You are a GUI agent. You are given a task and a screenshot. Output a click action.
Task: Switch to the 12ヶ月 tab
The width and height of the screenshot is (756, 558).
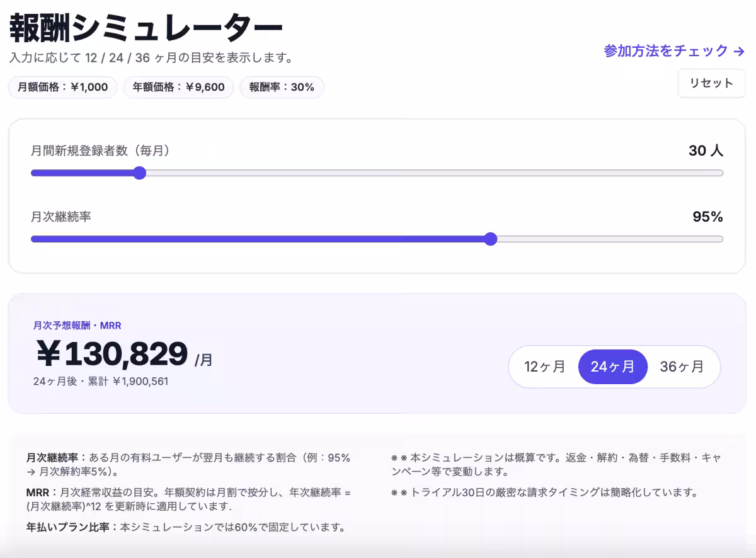[544, 367]
